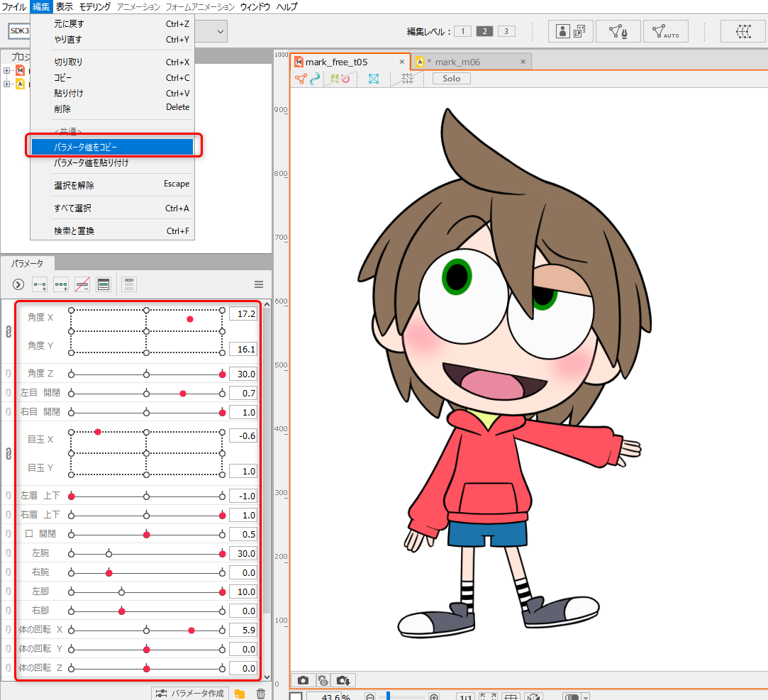
Task: Open the parameter panel hamburger menu
Action: tap(259, 284)
